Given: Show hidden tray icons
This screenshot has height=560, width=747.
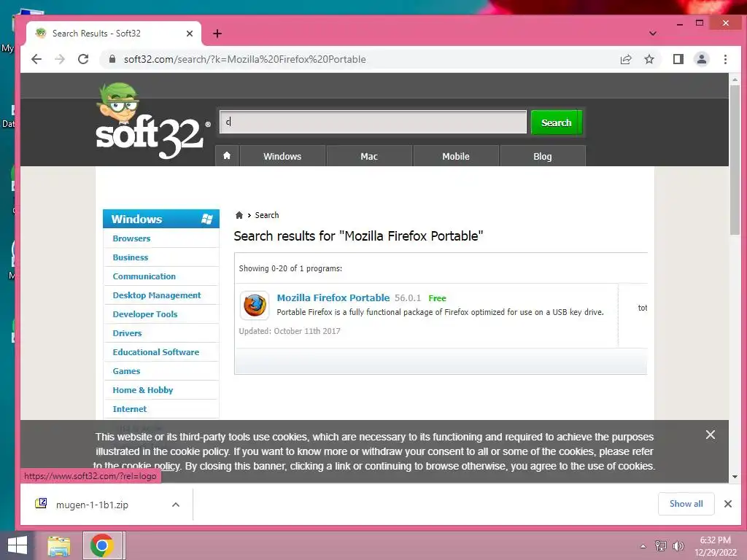Looking at the screenshot, I should click(x=643, y=546).
